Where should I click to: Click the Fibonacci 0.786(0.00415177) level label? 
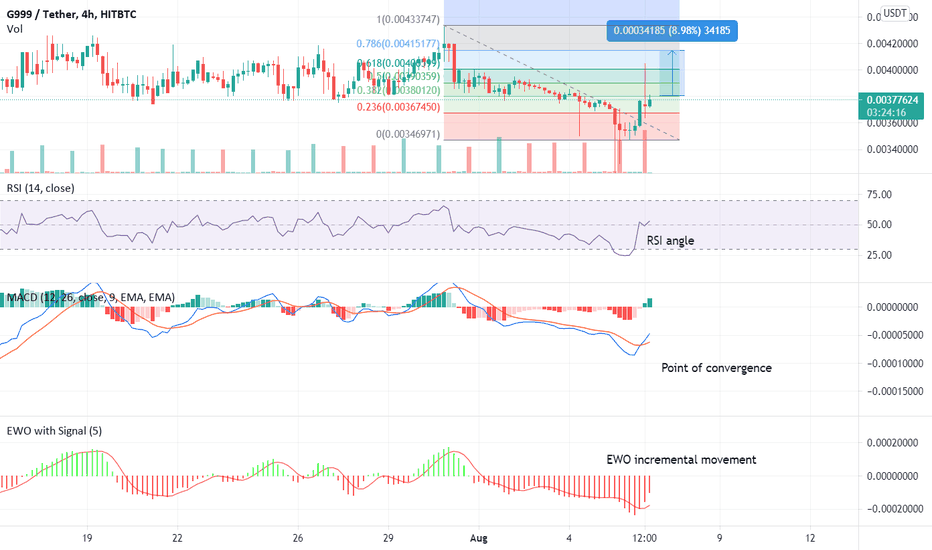coord(398,44)
